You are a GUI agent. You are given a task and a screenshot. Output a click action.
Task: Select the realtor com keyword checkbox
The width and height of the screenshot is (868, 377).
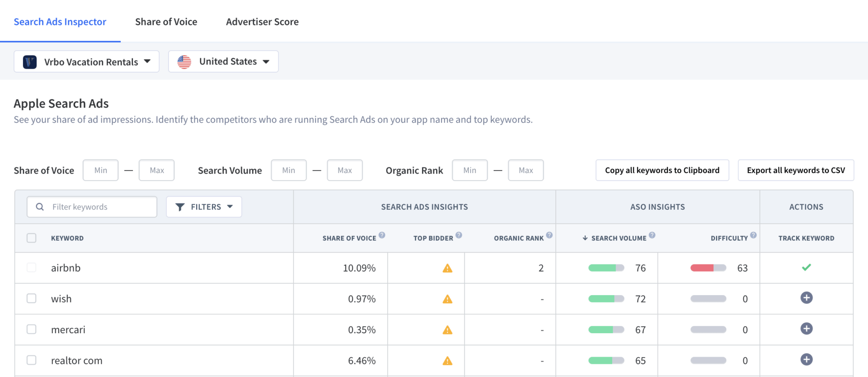pos(31,360)
